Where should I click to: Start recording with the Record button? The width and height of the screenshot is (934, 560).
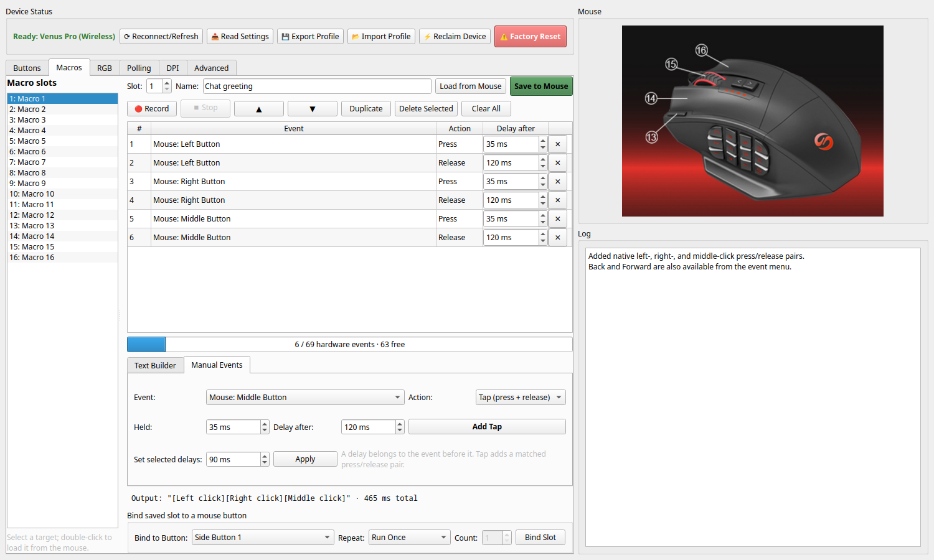[x=152, y=108]
